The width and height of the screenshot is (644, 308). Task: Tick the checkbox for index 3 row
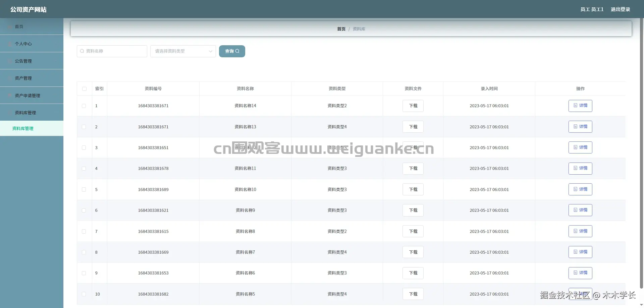(x=84, y=148)
